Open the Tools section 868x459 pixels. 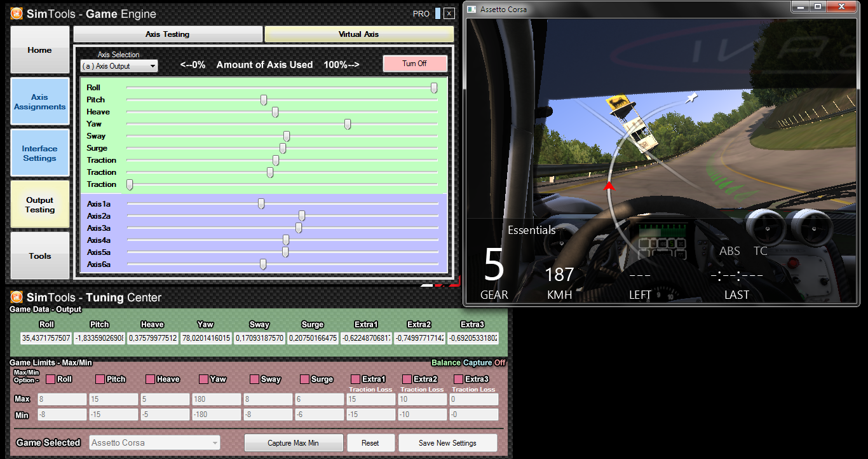click(40, 256)
